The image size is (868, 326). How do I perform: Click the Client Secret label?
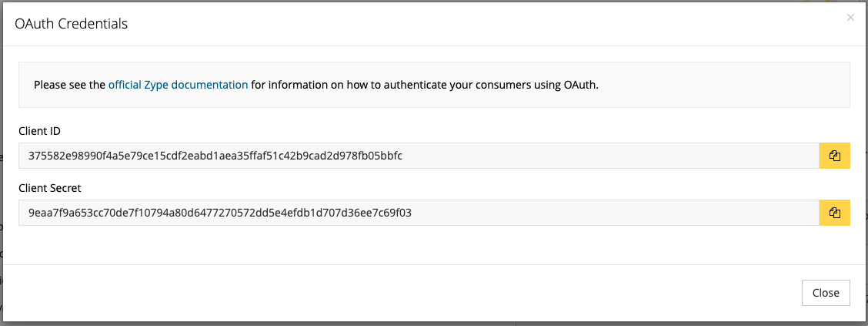50,189
